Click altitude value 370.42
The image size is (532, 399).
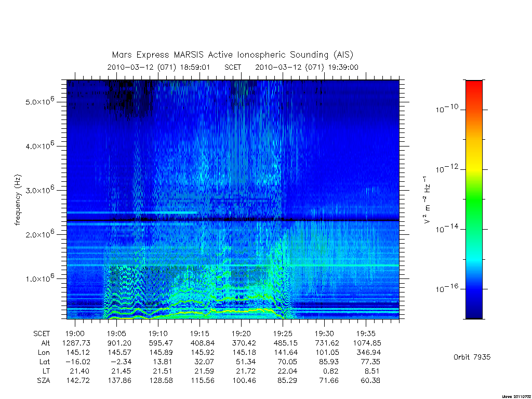pos(244,343)
